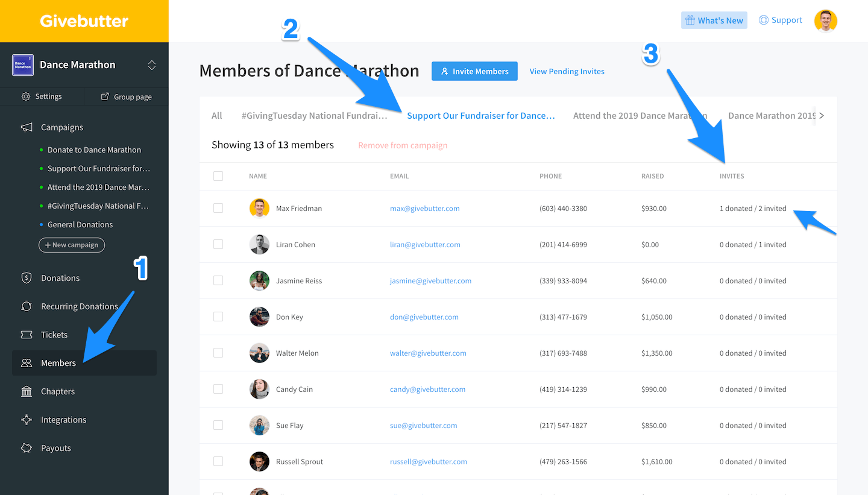
Task: Click the Givebutter logo
Action: coord(84,21)
